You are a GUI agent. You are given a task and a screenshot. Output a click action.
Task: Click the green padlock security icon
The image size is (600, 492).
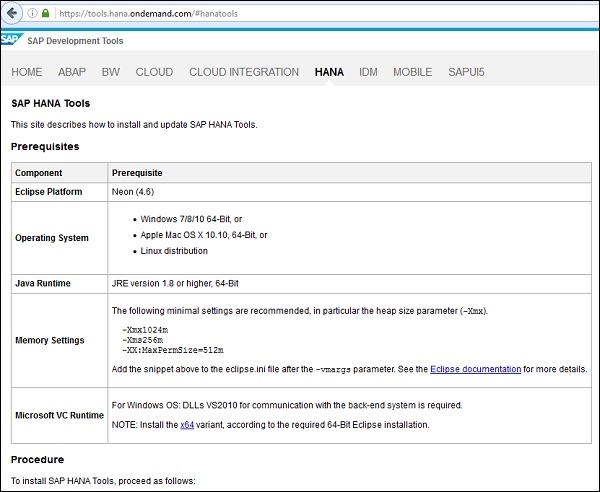pyautogui.click(x=44, y=15)
